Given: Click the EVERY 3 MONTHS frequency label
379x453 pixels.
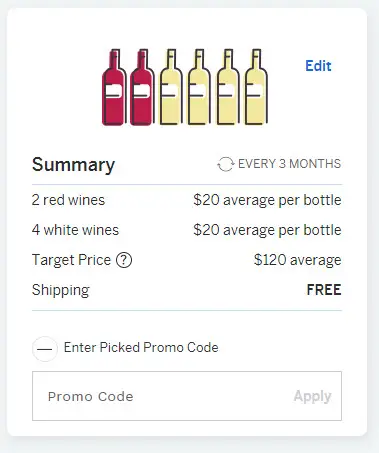Looking at the screenshot, I should [x=289, y=164].
